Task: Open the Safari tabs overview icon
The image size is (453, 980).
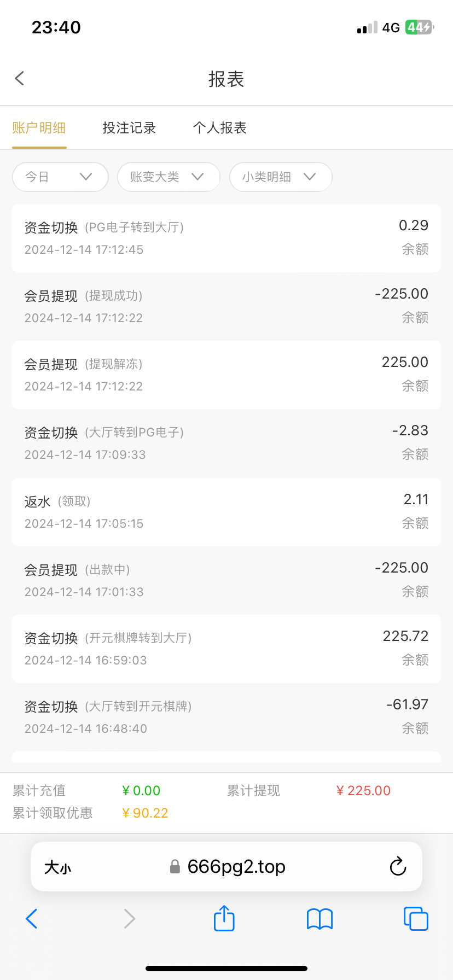Action: pyautogui.click(x=415, y=919)
